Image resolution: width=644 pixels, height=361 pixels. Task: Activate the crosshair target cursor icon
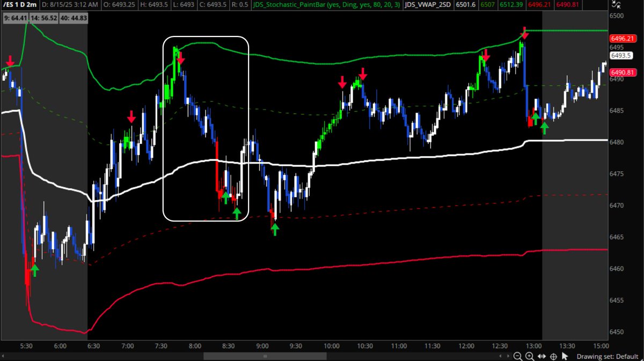coord(553,356)
